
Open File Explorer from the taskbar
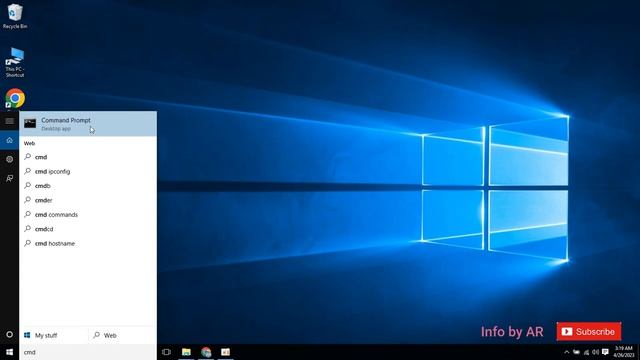pyautogui.click(x=186, y=352)
